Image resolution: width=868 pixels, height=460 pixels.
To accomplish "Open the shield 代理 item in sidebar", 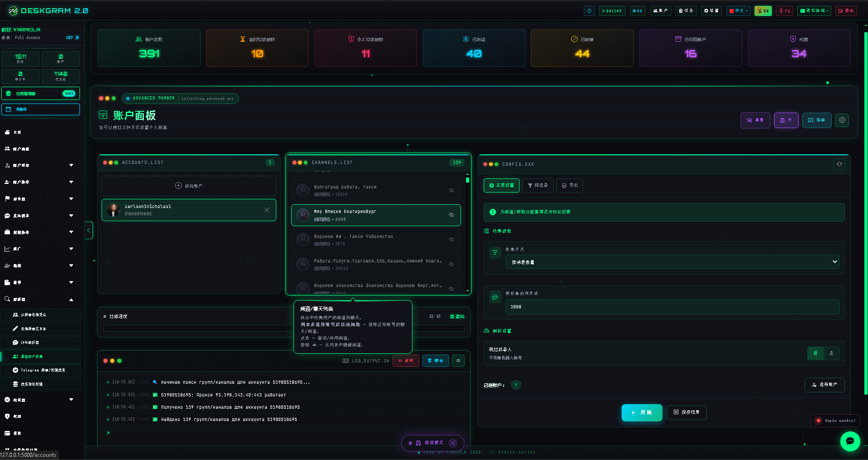I will [x=41, y=416].
